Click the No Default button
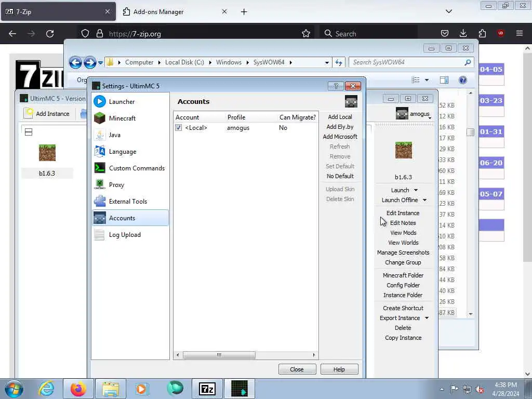Screen dimensions: 532x399 (x=340, y=176)
